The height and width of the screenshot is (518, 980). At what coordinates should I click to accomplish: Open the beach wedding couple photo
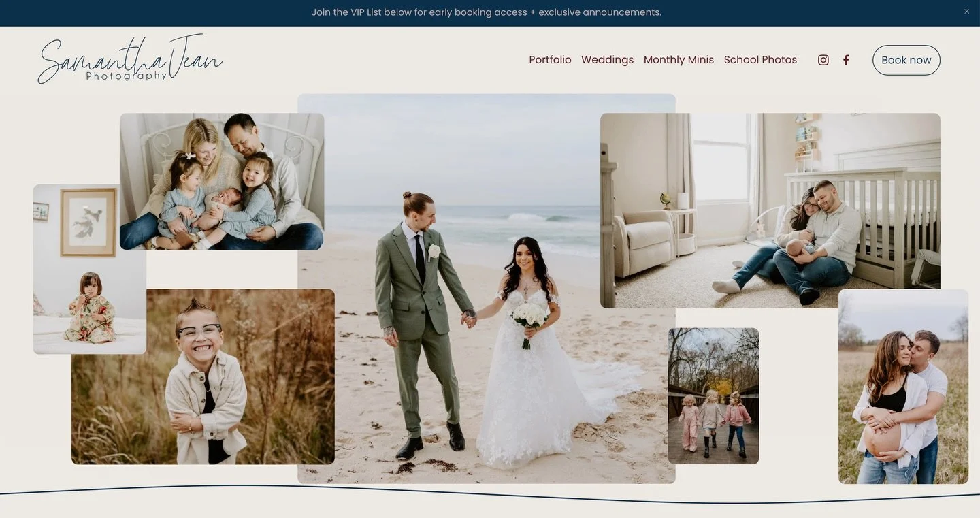486,286
